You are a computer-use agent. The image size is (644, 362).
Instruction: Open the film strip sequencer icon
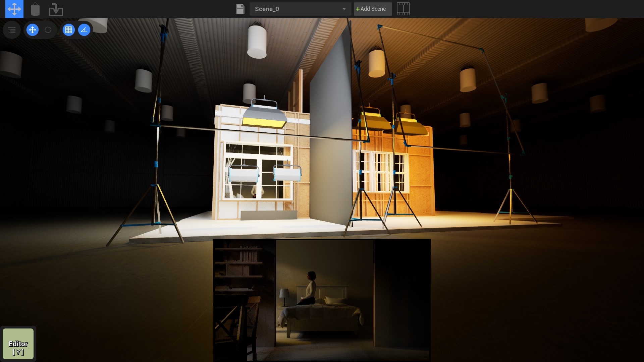point(403,9)
